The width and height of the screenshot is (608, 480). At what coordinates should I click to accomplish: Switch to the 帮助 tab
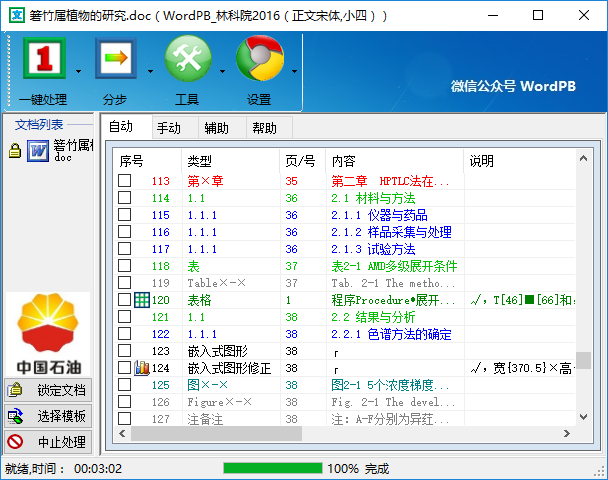pyautogui.click(x=265, y=128)
